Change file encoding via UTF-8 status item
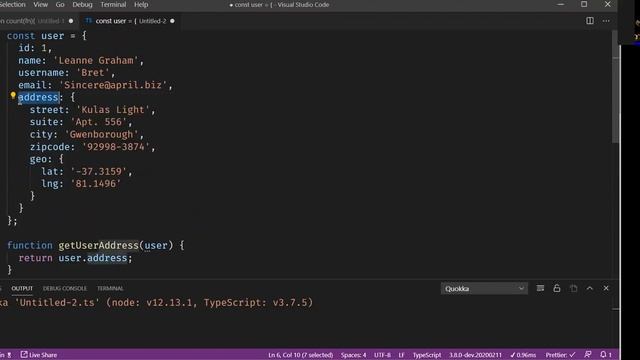 tap(382, 355)
